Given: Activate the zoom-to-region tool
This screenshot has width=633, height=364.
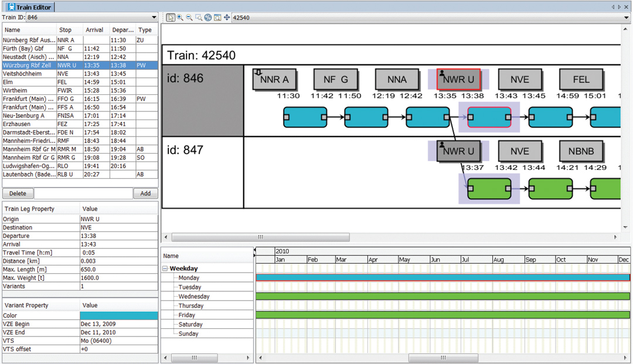Looking at the screenshot, I should tap(198, 18).
